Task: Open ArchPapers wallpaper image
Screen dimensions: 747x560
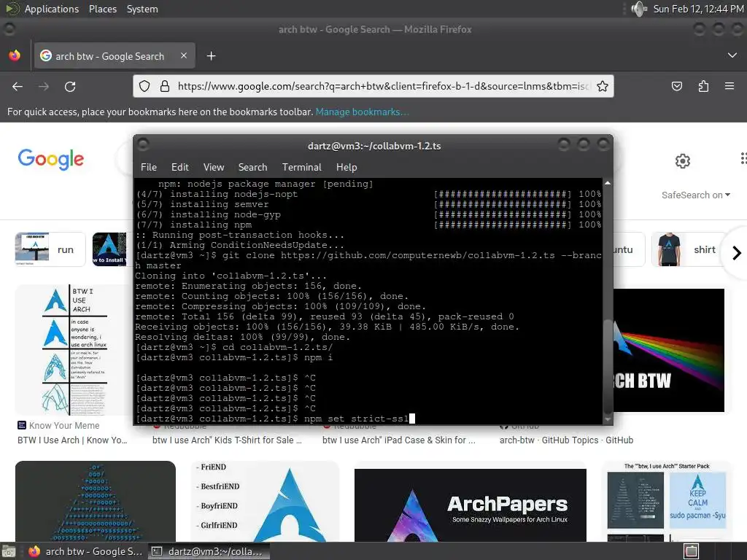Action: 471,505
